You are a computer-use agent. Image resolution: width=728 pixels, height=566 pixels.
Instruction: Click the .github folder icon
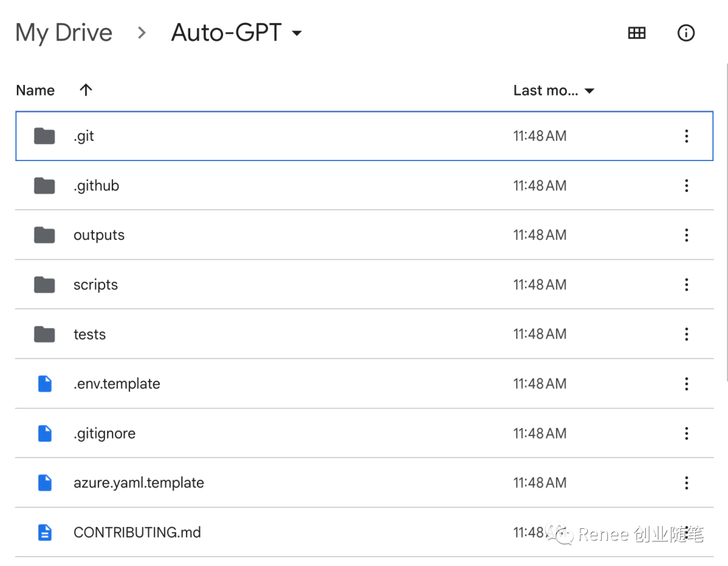coord(44,185)
